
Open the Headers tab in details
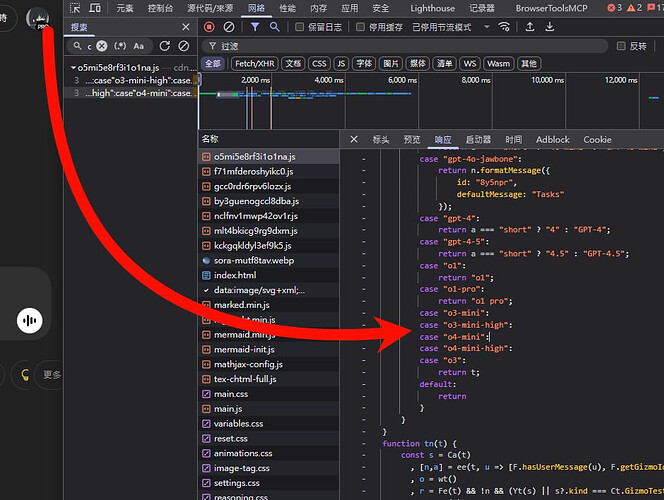(x=381, y=139)
